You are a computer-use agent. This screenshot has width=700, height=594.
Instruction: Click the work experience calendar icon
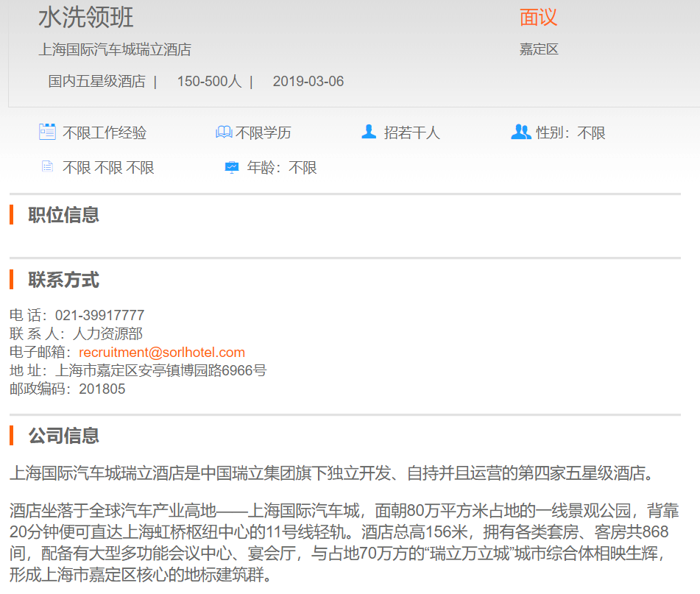(x=47, y=132)
